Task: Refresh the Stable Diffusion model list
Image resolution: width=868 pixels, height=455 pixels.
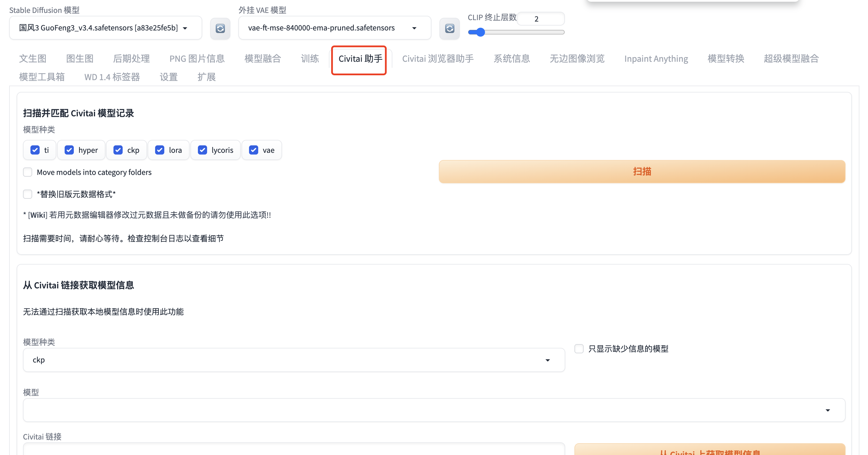Action: (x=220, y=28)
